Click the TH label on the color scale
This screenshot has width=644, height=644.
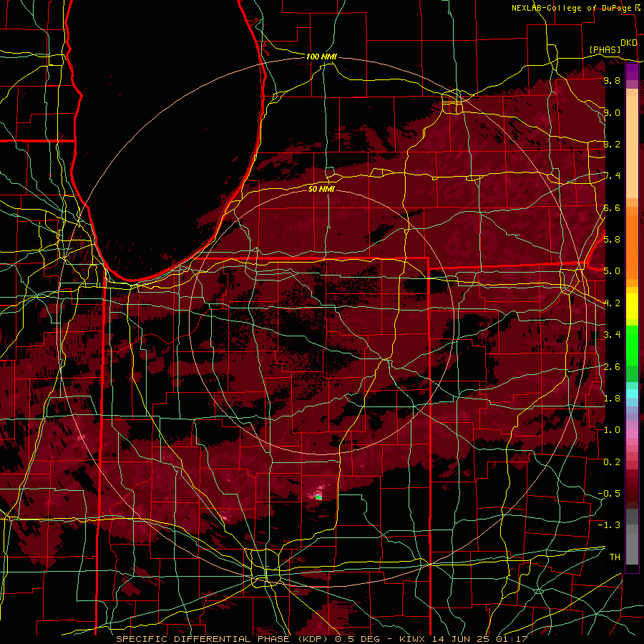coord(615,557)
